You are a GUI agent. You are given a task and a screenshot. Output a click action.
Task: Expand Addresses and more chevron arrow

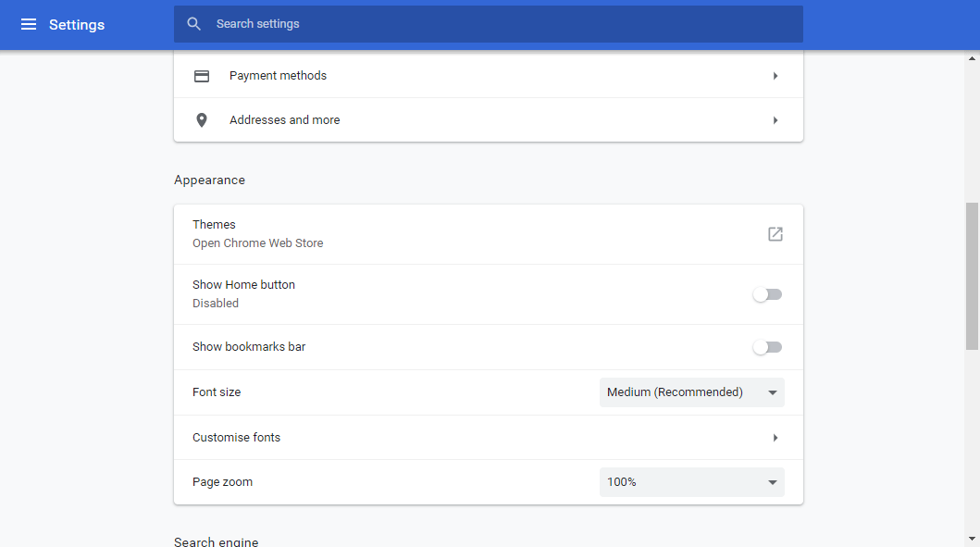pos(775,120)
